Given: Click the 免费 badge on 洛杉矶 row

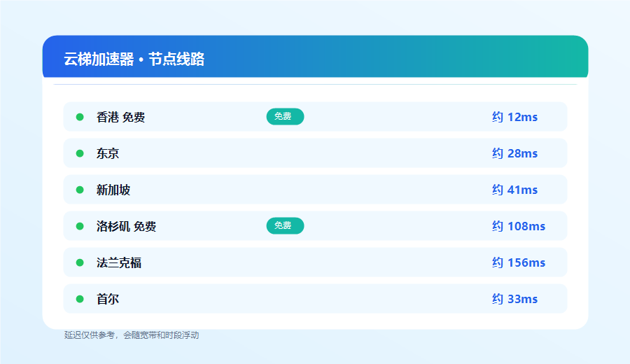Looking at the screenshot, I should point(286,226).
